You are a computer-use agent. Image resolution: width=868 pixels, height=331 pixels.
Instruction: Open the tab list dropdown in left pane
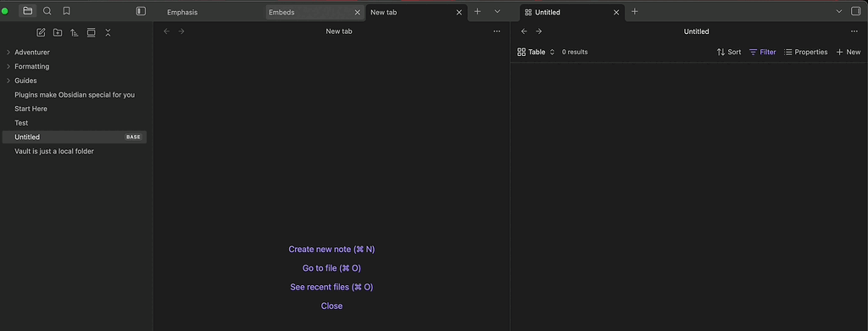click(497, 11)
